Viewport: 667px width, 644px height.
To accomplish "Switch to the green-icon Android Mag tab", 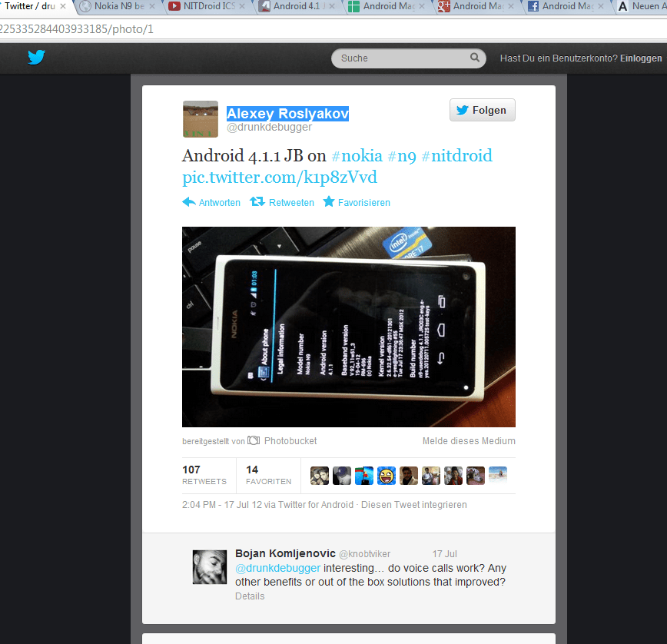I will [x=388, y=6].
